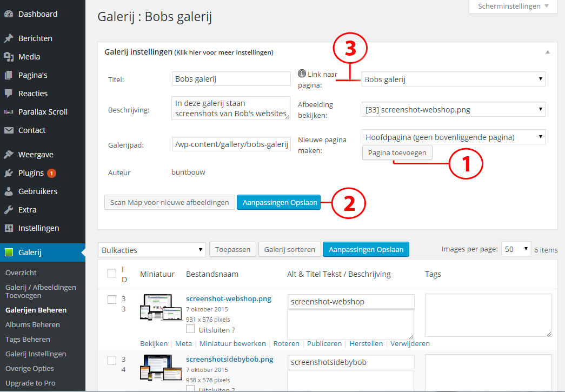Click the Extra wrench icon

(9, 210)
